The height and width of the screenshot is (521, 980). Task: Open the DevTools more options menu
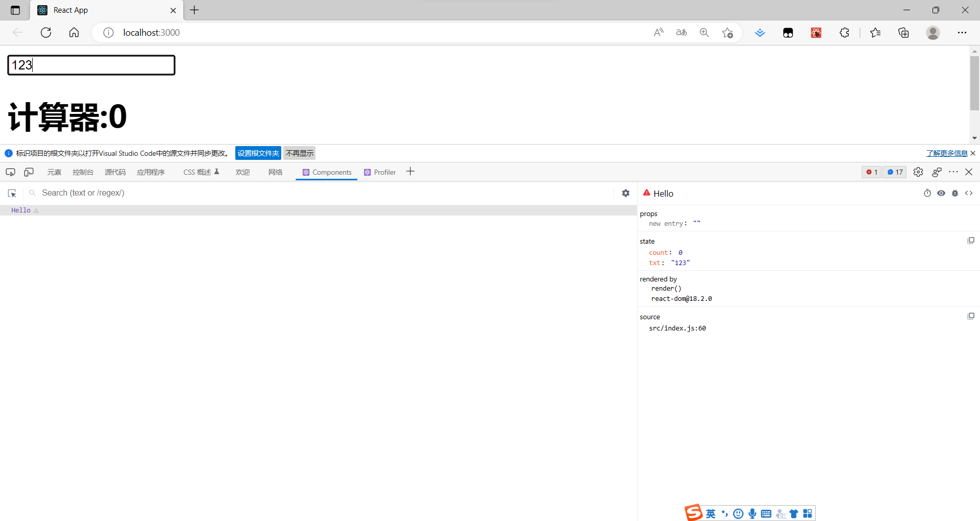pyautogui.click(x=954, y=172)
